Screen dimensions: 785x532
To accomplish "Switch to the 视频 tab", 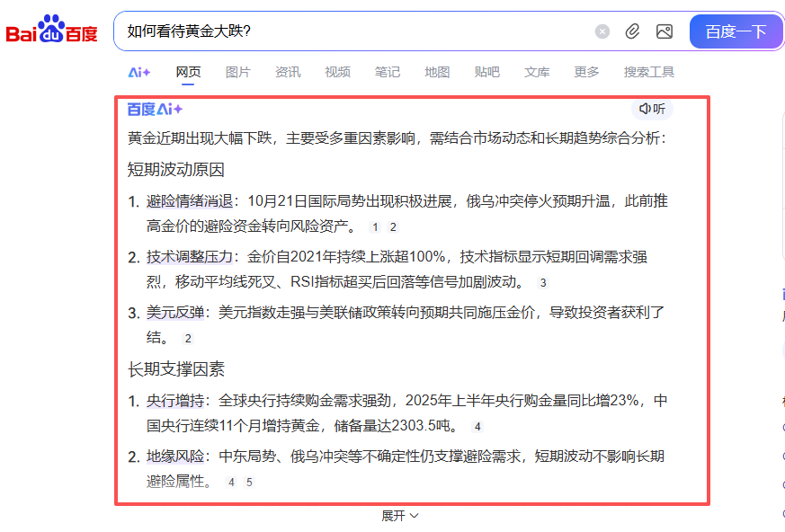I will pos(337,72).
